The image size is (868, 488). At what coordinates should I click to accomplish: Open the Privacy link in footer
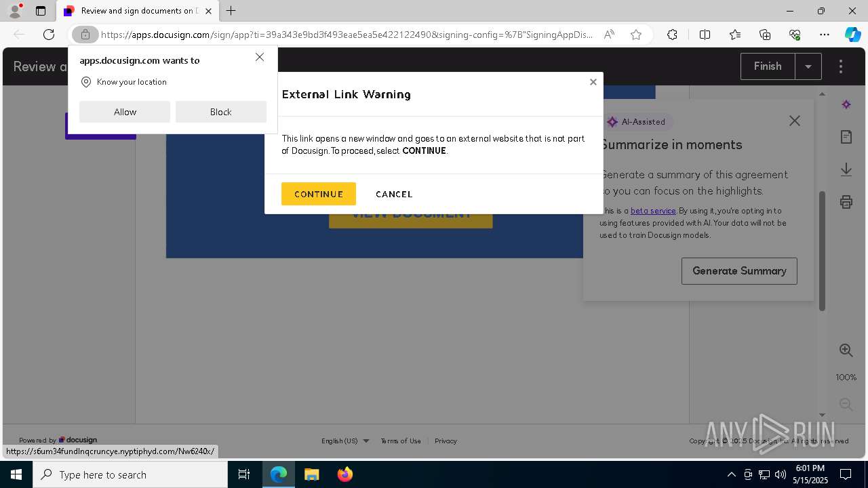pyautogui.click(x=446, y=441)
